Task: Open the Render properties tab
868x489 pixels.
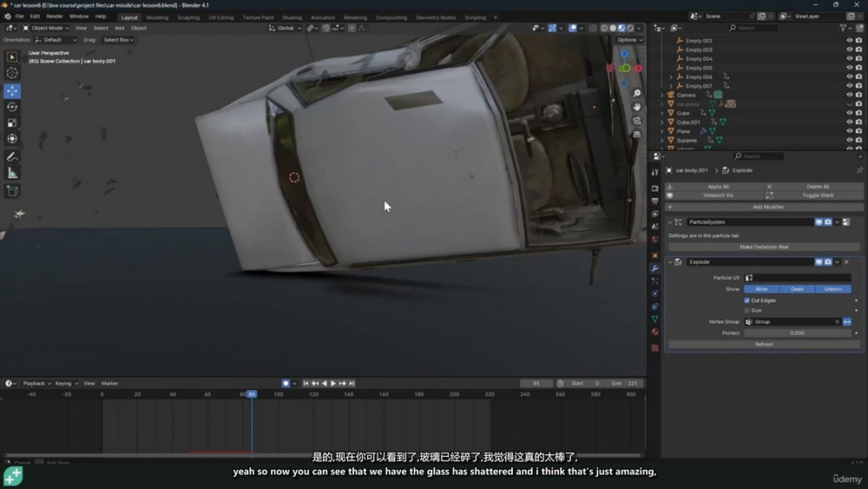Action: [654, 188]
